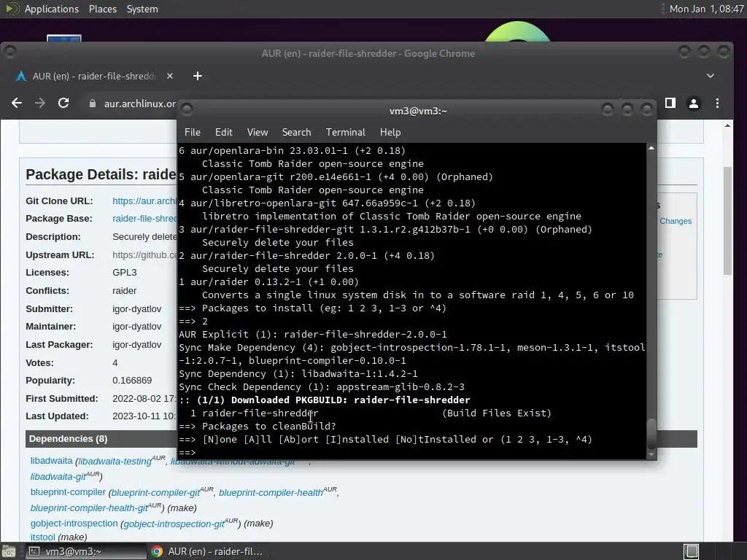
Task: Click the terminal scrollbar down arrow
Action: [651, 455]
